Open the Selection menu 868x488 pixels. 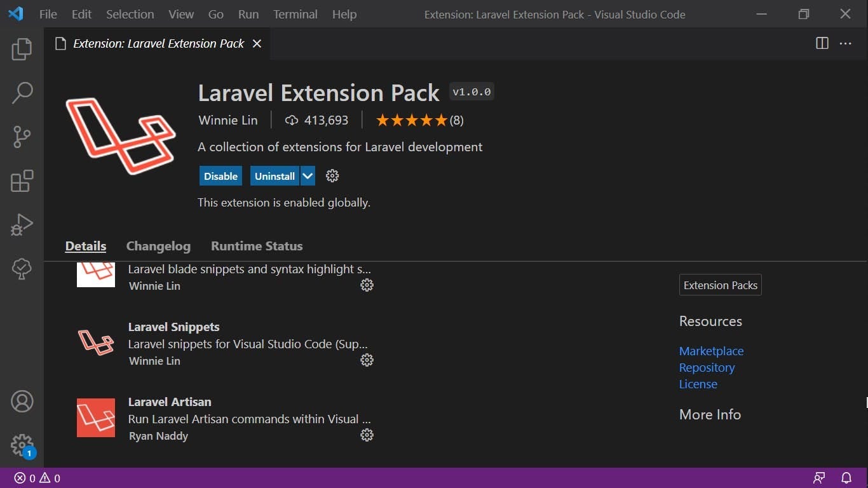coord(130,14)
